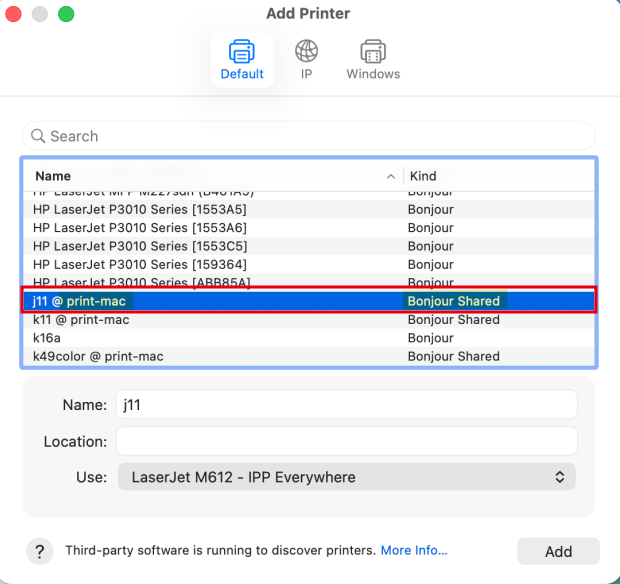The width and height of the screenshot is (620, 584).
Task: Click the magnifier icon in Search
Action: 38,136
